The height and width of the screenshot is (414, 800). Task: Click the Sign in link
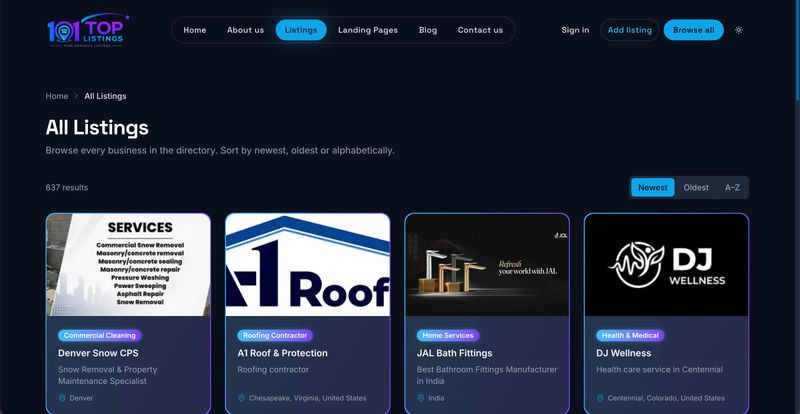(576, 30)
